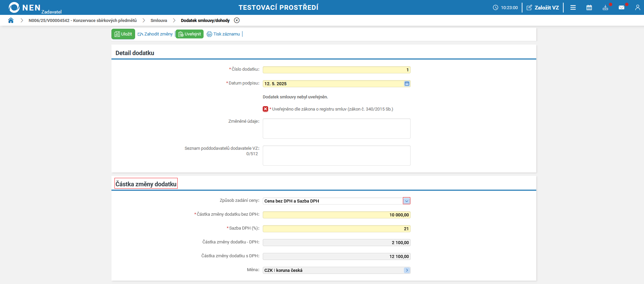Start a new tender with Založit VZ
Screen dimensions: 644x284
tap(543, 7)
